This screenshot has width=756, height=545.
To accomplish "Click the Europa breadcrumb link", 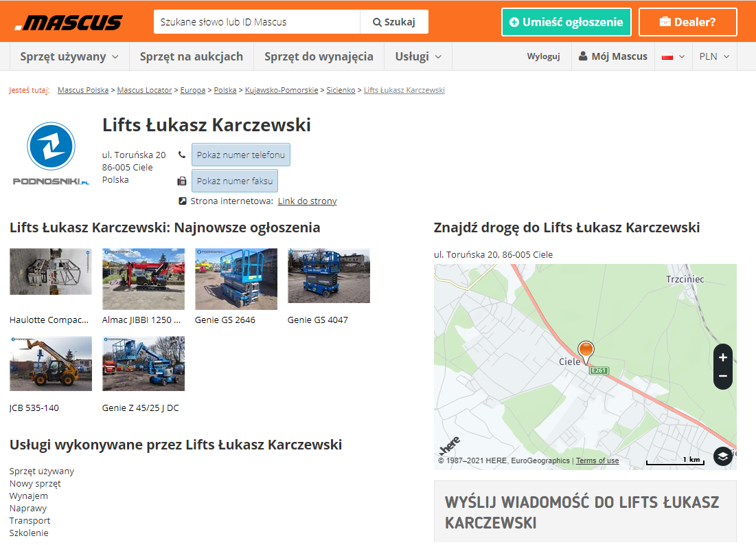I will tap(192, 90).
